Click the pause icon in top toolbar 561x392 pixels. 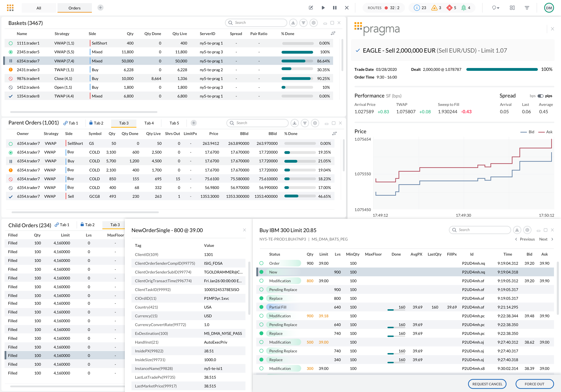click(x=335, y=8)
